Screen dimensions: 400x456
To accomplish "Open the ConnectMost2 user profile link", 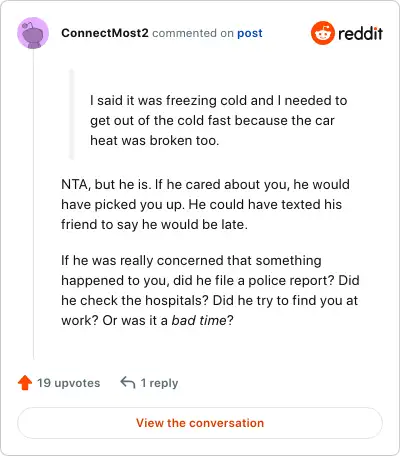I will tap(105, 33).
